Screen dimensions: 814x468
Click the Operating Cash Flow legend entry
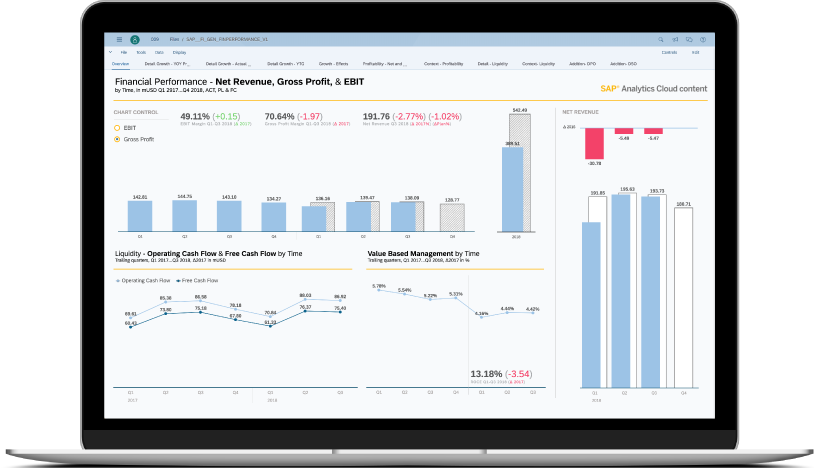pos(143,281)
